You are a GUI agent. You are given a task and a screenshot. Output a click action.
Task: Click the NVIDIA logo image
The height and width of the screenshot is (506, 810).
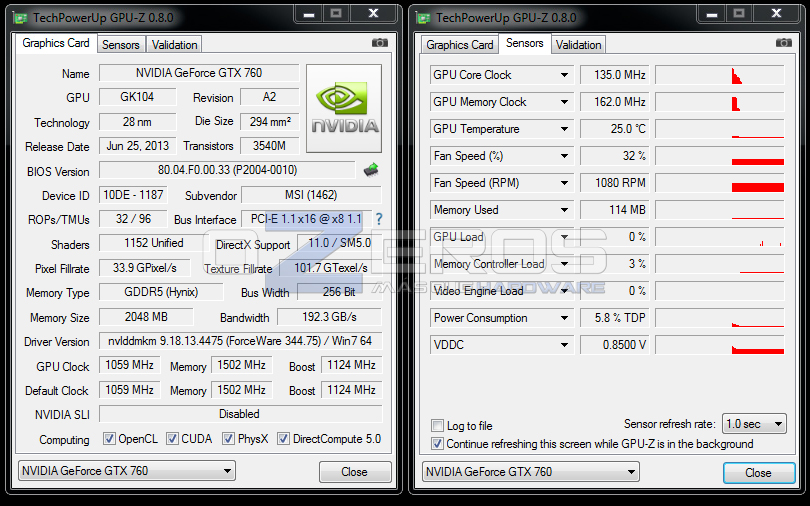[344, 108]
